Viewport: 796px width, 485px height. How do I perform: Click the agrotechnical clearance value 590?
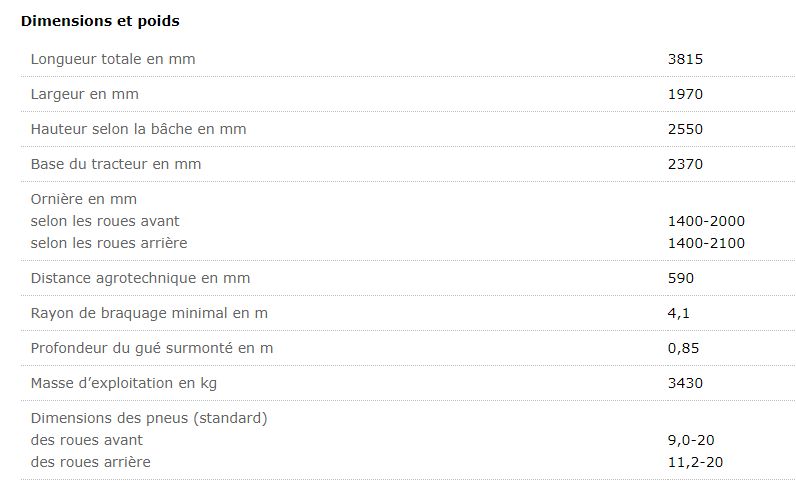681,278
